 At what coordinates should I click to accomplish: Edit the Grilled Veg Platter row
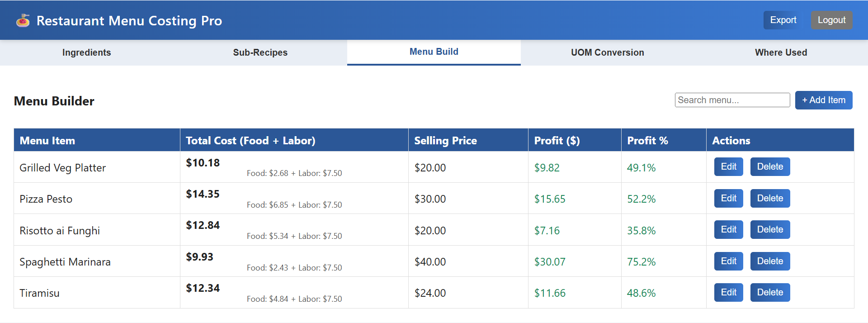(x=728, y=166)
